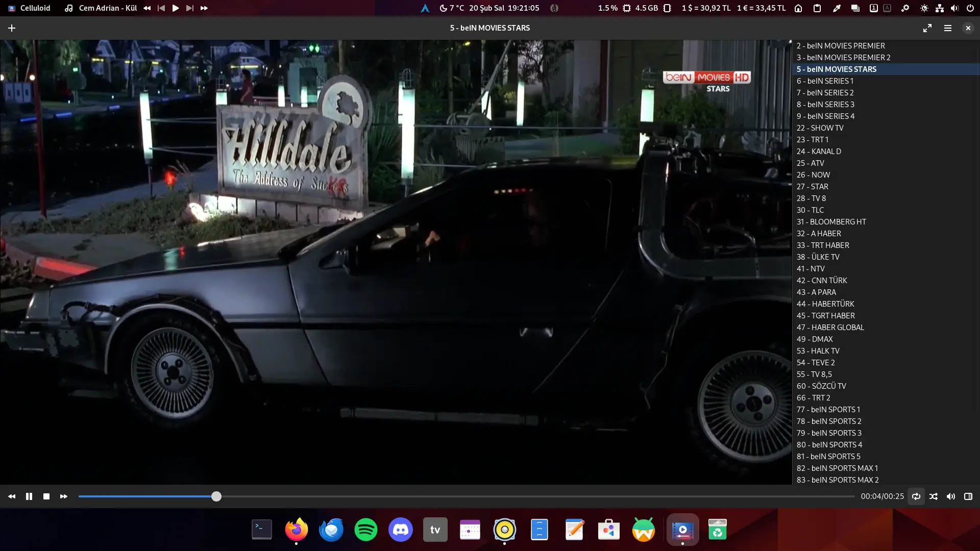This screenshot has width=980, height=551.
Task: Play the Cem Adrian track from top bar
Action: point(176,8)
